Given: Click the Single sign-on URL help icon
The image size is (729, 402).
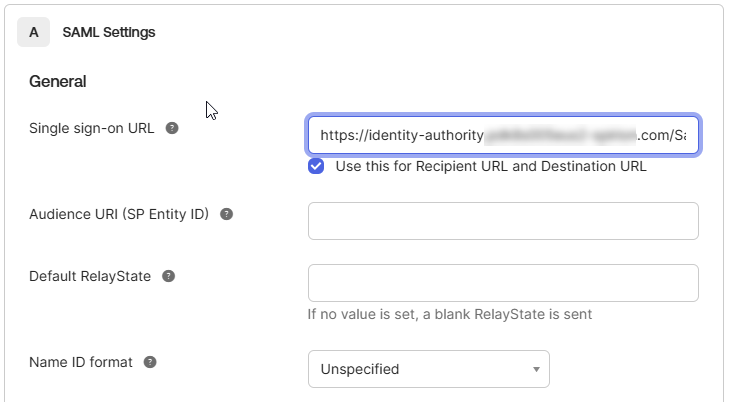Looking at the screenshot, I should tap(172, 129).
